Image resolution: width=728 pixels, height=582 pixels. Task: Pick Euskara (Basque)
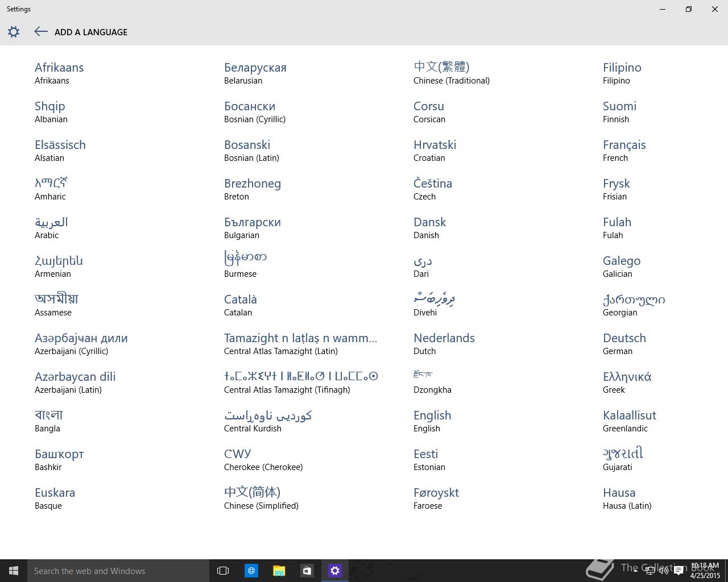[x=55, y=498]
